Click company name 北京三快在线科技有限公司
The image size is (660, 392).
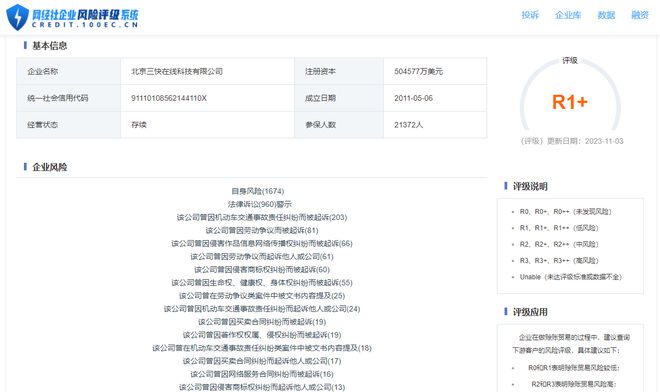[x=177, y=72]
